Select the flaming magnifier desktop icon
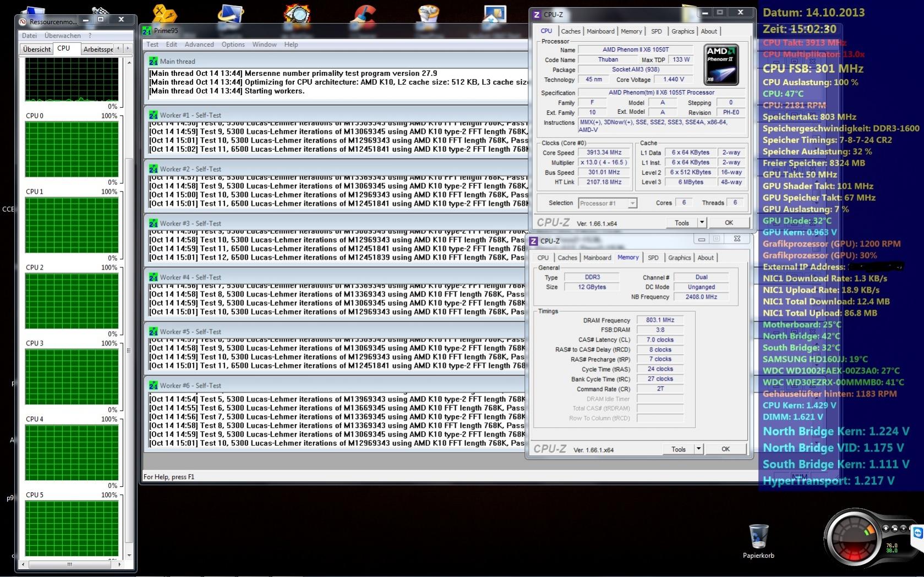This screenshot has width=924, height=577. [x=297, y=13]
